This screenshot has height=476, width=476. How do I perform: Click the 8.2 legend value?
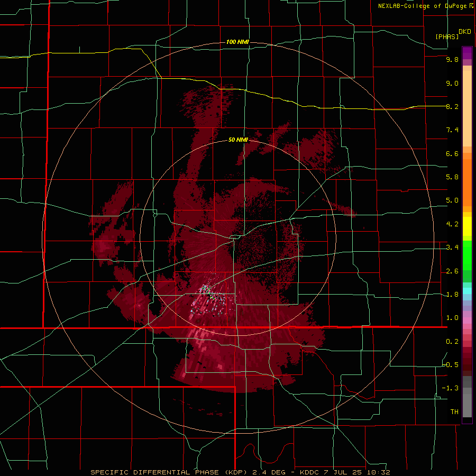[x=452, y=106]
